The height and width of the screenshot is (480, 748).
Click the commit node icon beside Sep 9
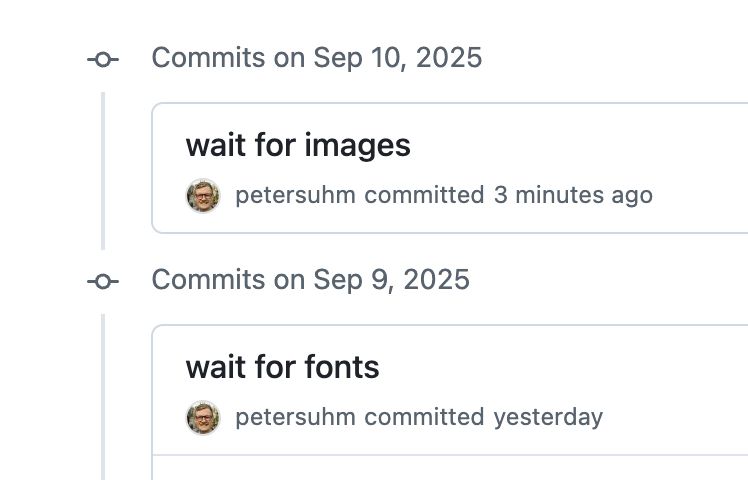point(103,281)
